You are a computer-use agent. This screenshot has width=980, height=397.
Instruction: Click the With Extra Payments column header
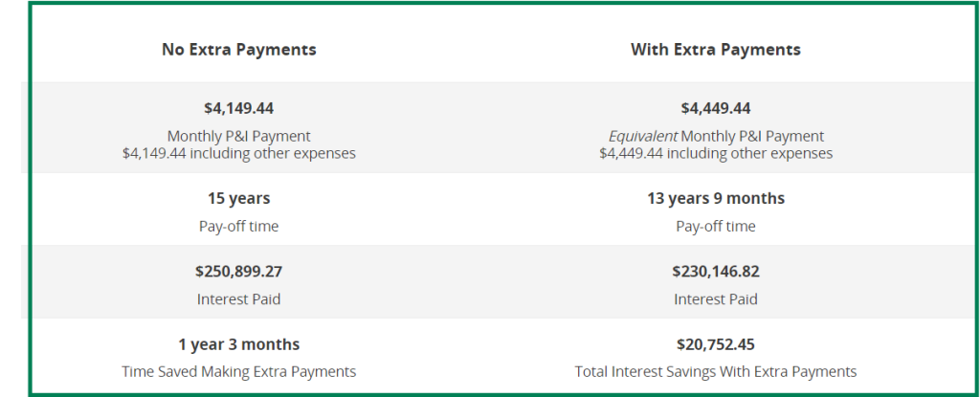tap(715, 49)
